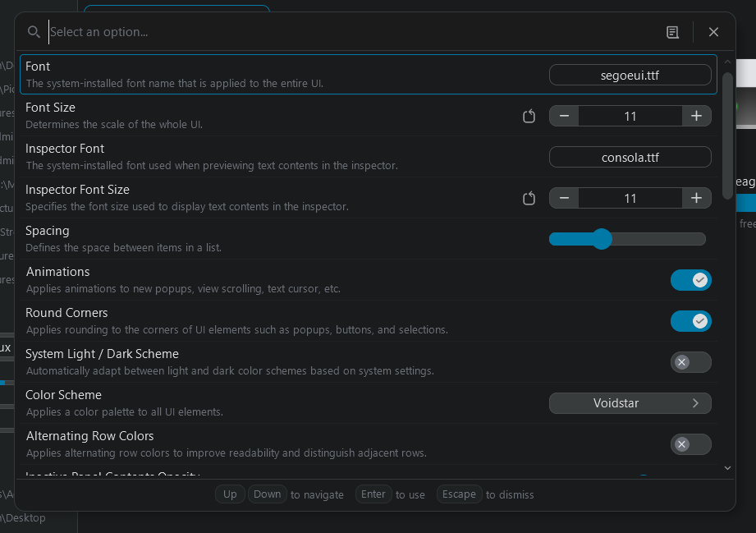Click the document list icon in search bar
This screenshot has width=756, height=533.
(x=672, y=32)
